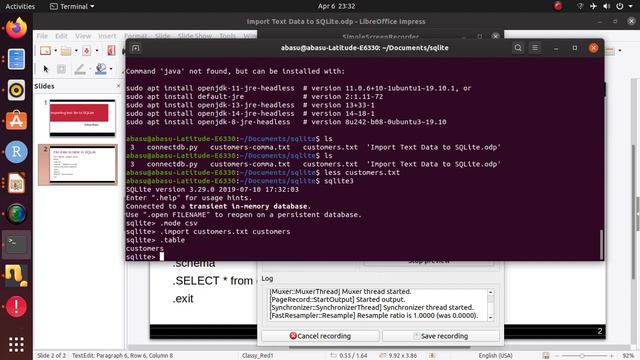The image size is (640, 360).
Task: Open the volume icon in system tray
Action: tap(607, 6)
